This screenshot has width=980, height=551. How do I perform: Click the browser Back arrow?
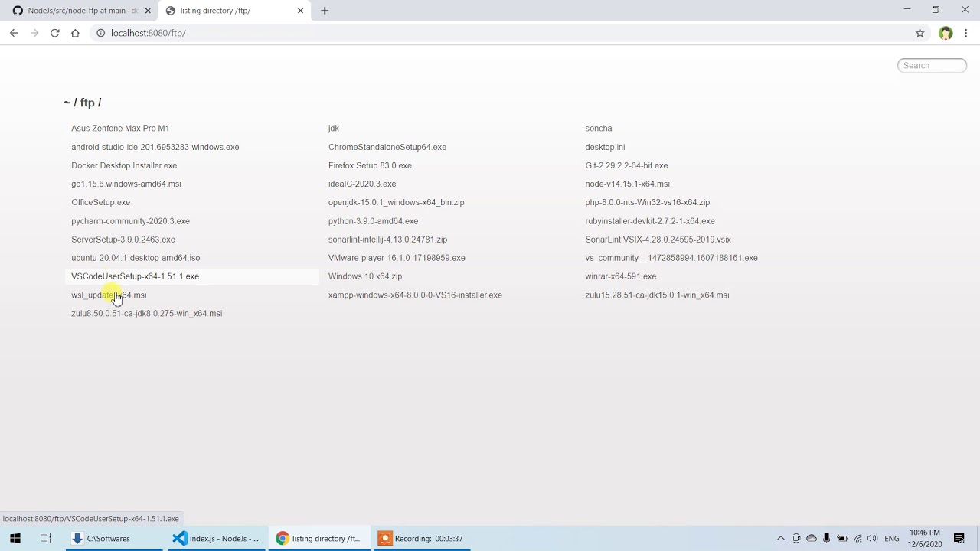(x=14, y=33)
